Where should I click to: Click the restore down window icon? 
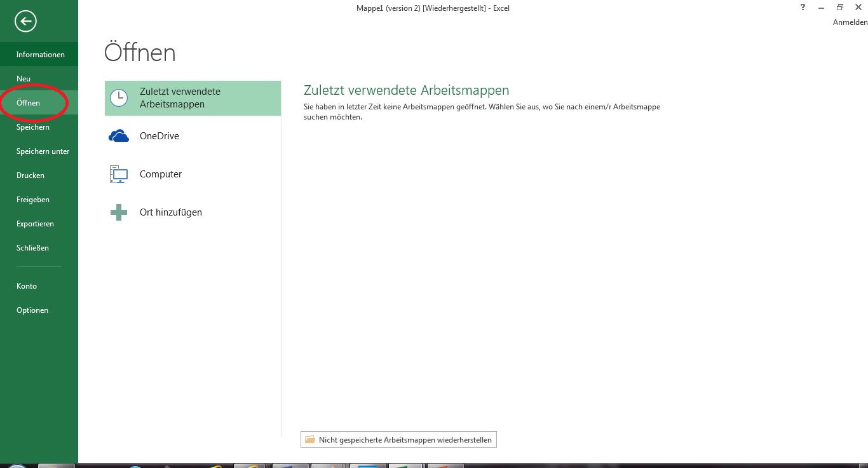[x=839, y=8]
